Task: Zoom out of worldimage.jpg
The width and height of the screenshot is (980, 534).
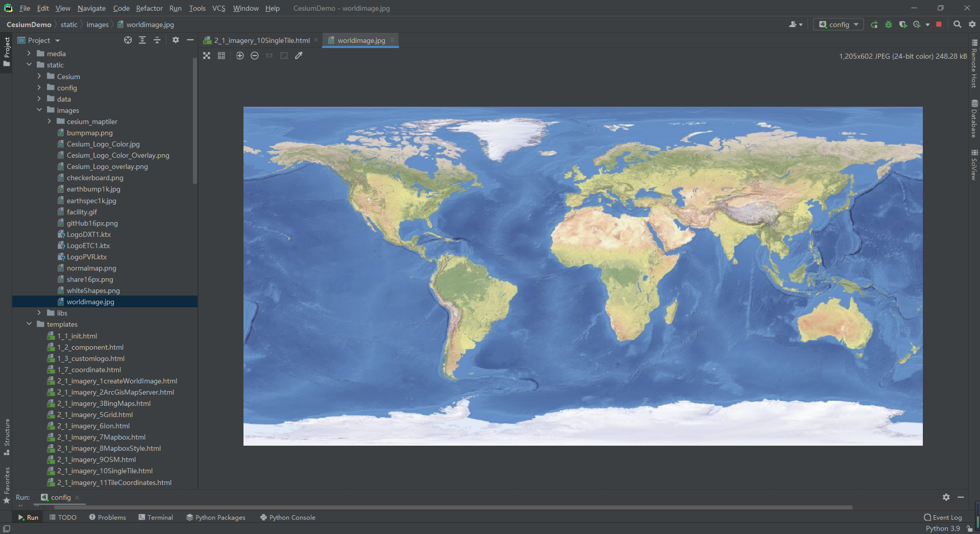Action: pos(255,56)
